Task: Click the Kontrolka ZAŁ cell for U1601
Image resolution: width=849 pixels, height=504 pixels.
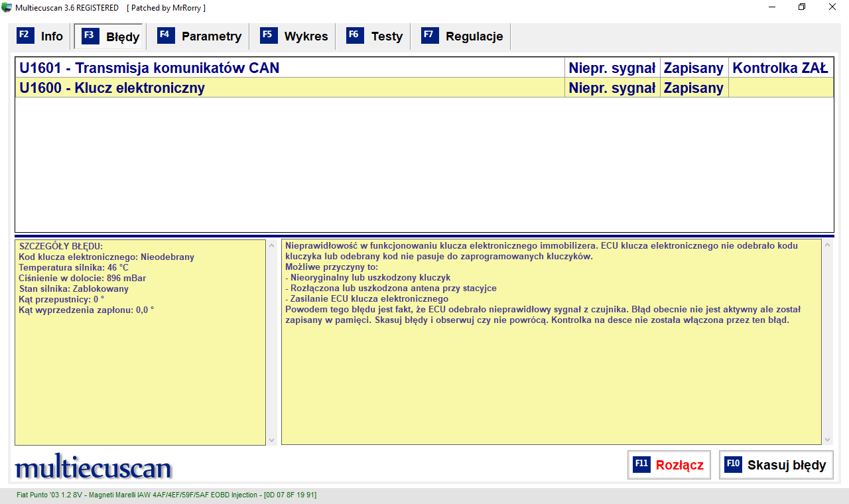Action: (x=780, y=68)
